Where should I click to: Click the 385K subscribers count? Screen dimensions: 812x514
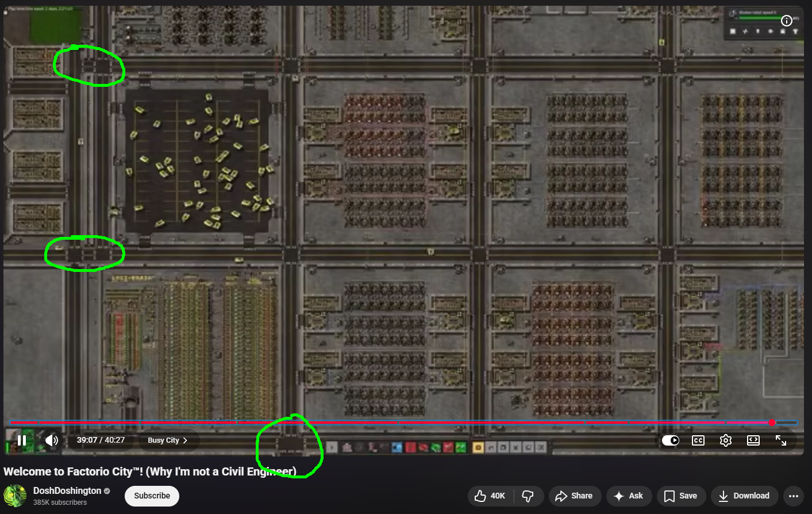coord(60,503)
